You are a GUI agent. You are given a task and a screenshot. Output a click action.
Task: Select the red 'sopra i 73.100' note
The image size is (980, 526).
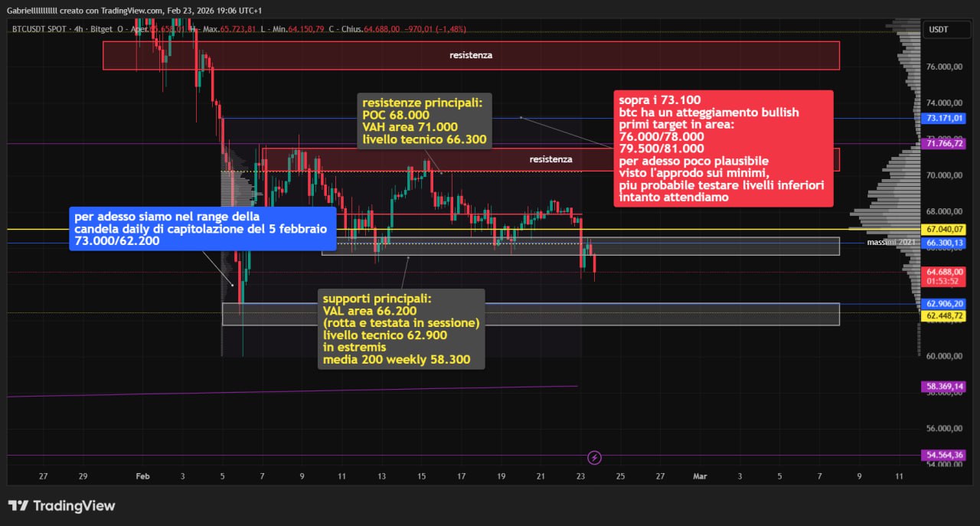point(724,149)
